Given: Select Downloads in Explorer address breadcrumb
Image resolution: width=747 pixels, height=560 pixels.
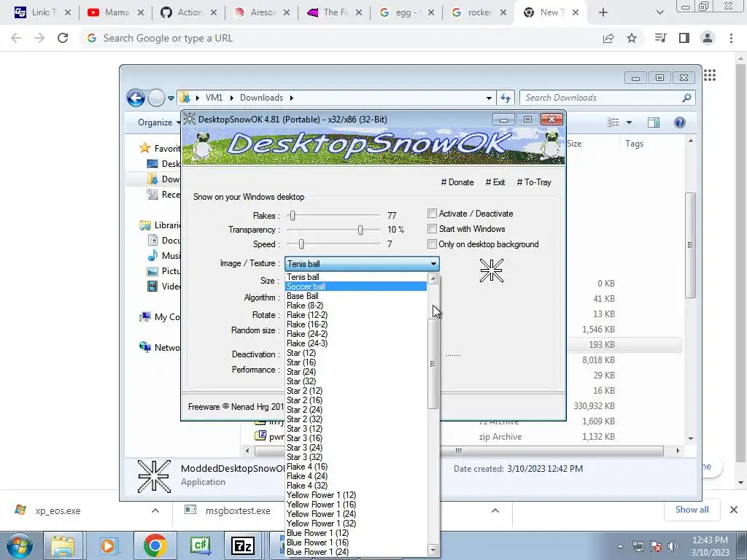Looking at the screenshot, I should (262, 98).
